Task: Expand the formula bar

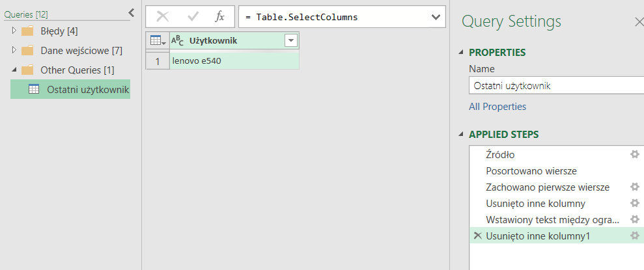Action: tap(436, 18)
